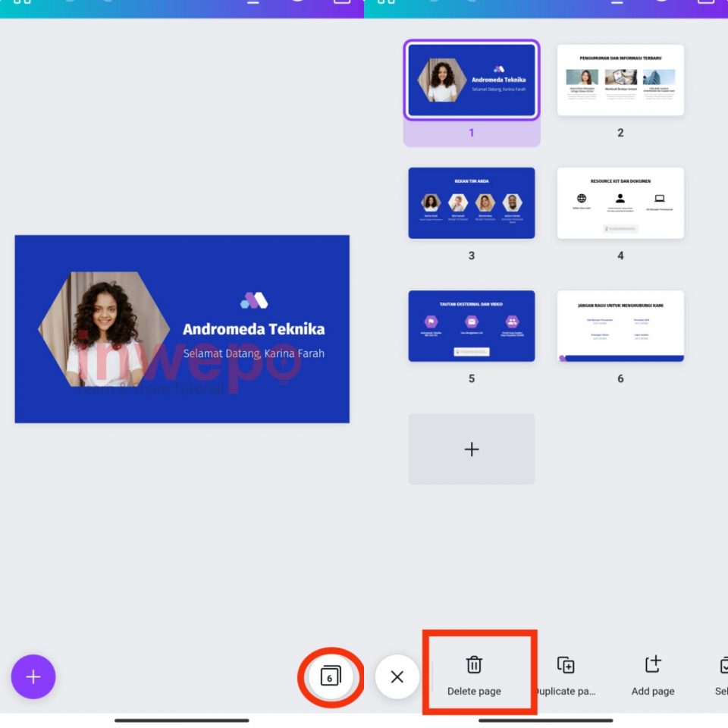
Task: Open page 2 Pengumuman dan Informasi Terbaru
Action: 620,80
